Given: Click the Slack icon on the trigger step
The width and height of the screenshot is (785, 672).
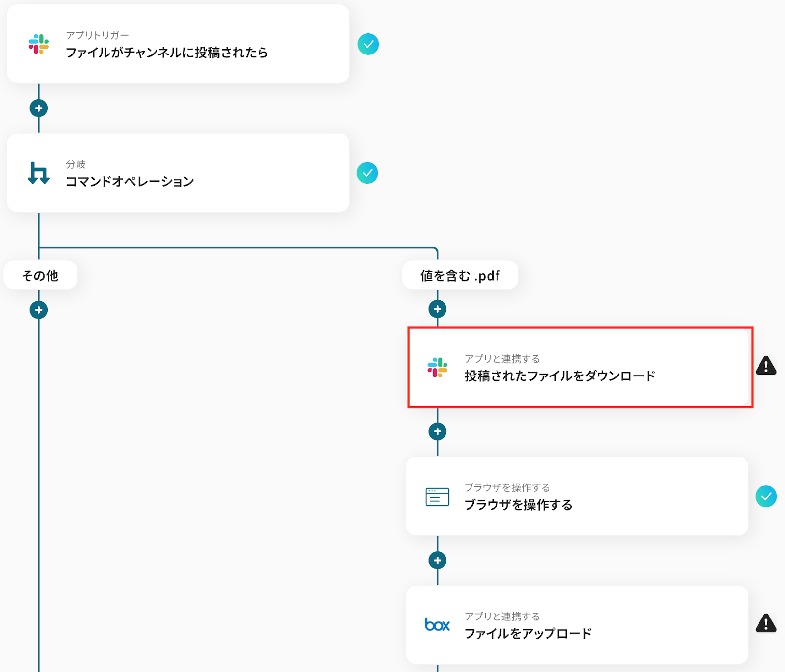Looking at the screenshot, I should point(39,44).
